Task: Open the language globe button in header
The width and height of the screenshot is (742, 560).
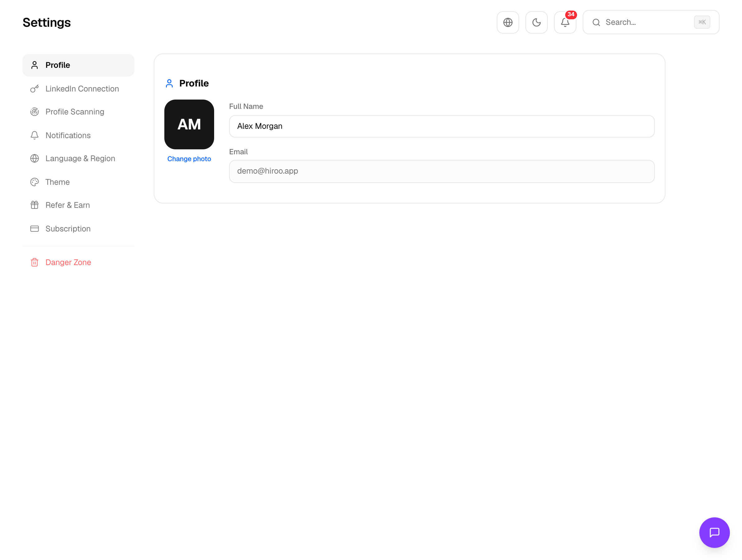Action: [508, 22]
